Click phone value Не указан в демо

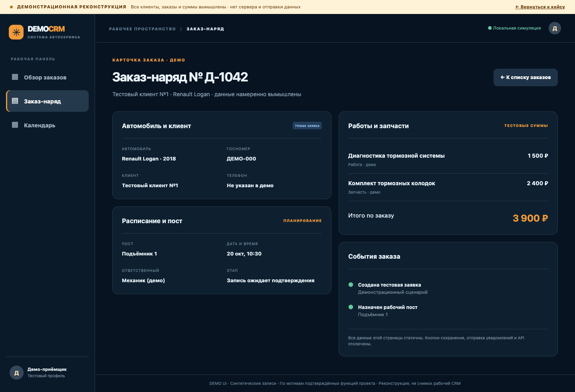(x=250, y=186)
